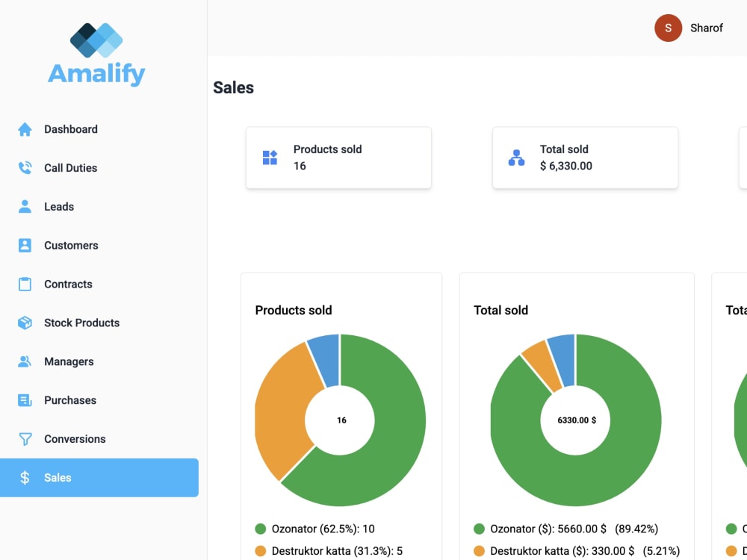This screenshot has height=560, width=747.
Task: Toggle Ozonator ($): 5660.00 $ legend label
Action: point(574,529)
